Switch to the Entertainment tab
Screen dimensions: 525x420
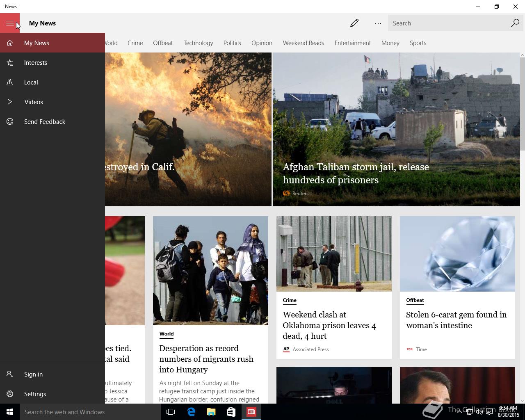point(352,43)
